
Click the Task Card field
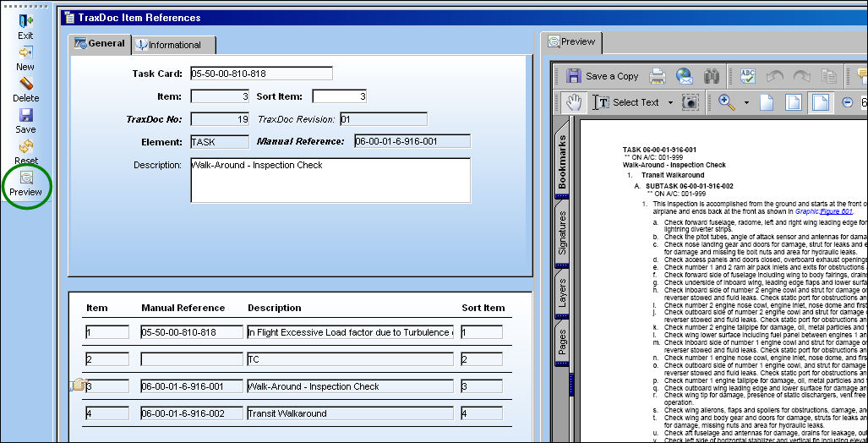pyautogui.click(x=261, y=74)
